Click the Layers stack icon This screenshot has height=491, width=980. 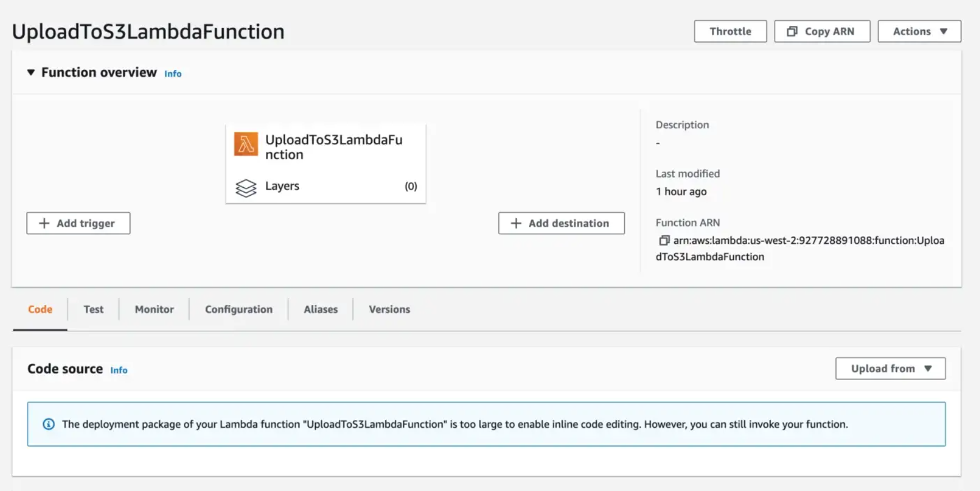click(x=246, y=188)
